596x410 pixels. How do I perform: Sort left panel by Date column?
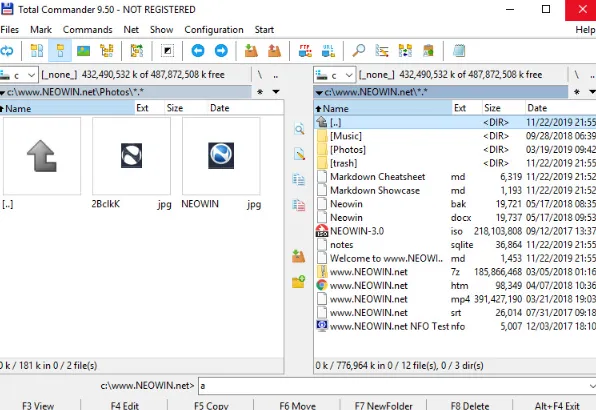[x=246, y=108]
